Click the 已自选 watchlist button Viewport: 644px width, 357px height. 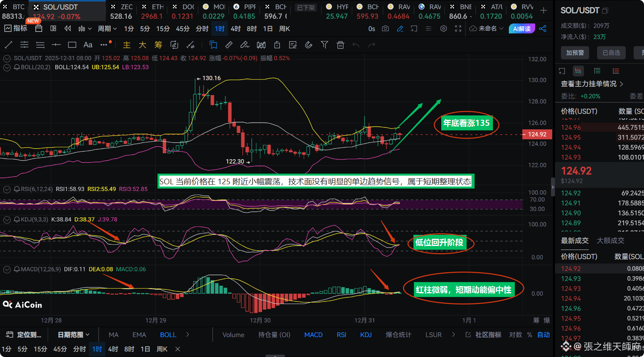[x=611, y=53]
